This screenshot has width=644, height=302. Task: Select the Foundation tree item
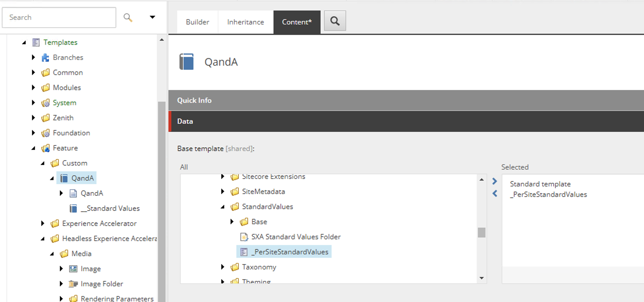[71, 133]
